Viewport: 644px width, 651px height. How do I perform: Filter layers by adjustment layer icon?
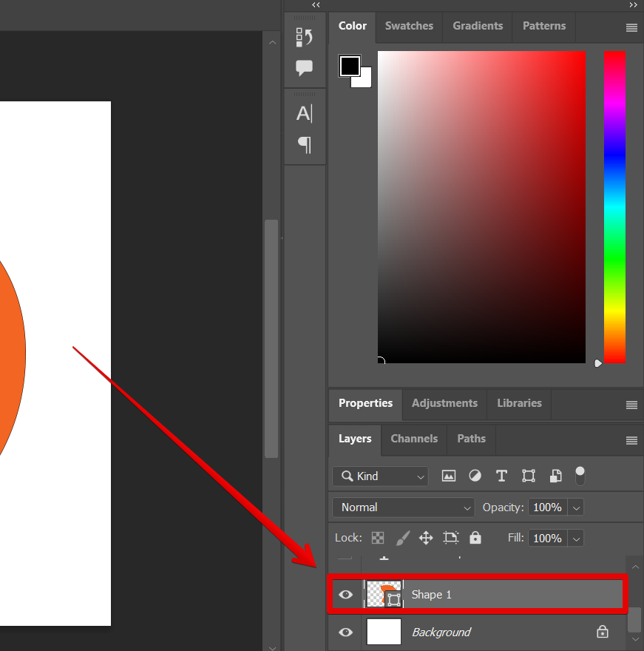[x=475, y=476]
